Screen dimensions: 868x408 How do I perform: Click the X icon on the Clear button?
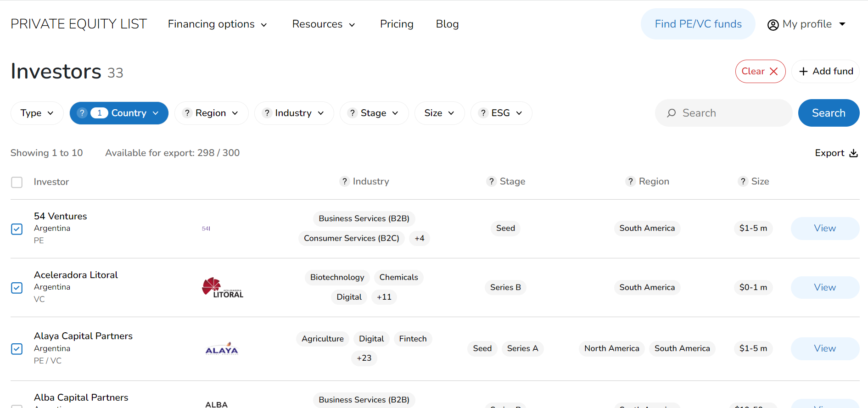(x=774, y=72)
